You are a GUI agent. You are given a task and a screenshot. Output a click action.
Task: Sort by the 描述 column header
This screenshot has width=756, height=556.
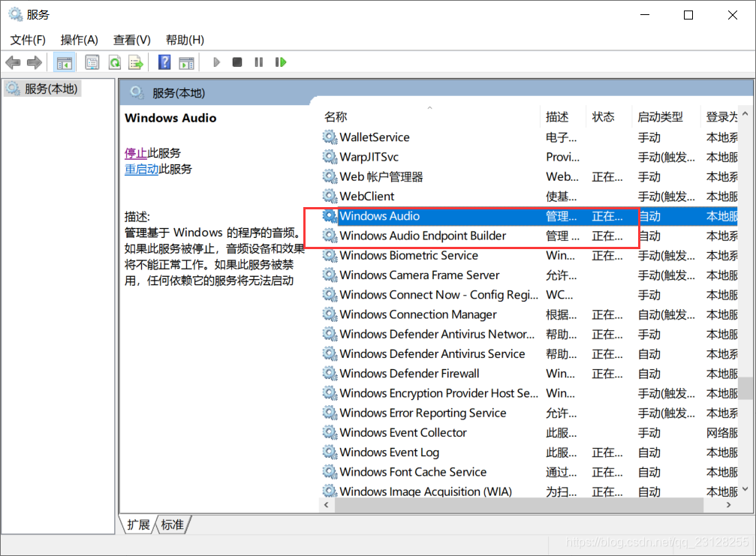(562, 116)
